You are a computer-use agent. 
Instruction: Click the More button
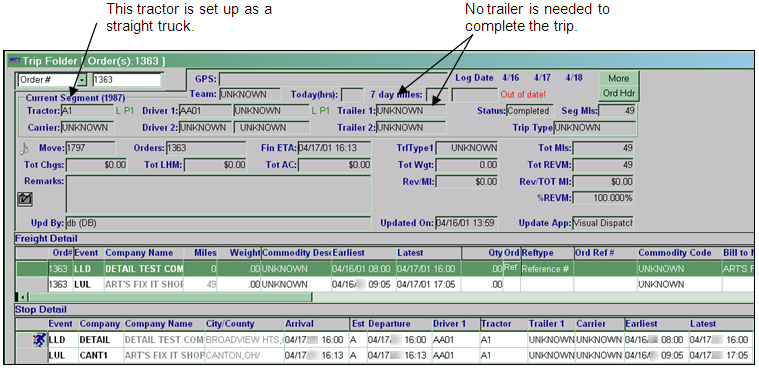pos(619,78)
